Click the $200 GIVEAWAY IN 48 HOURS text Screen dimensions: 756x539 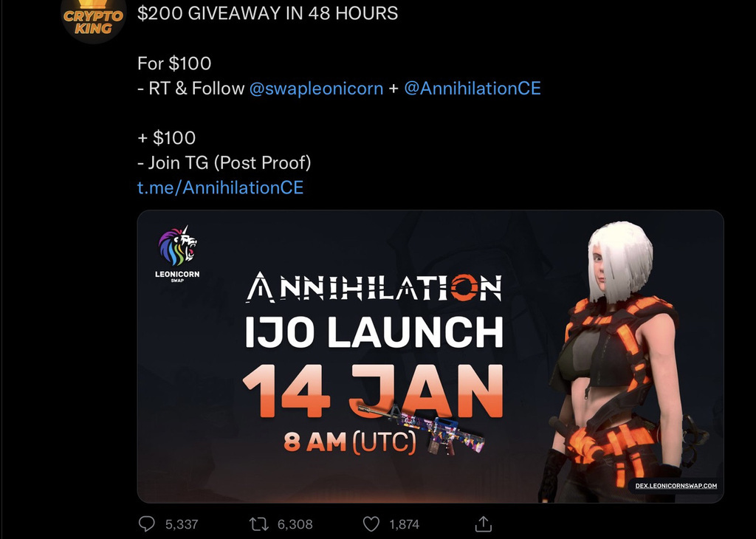(x=267, y=13)
